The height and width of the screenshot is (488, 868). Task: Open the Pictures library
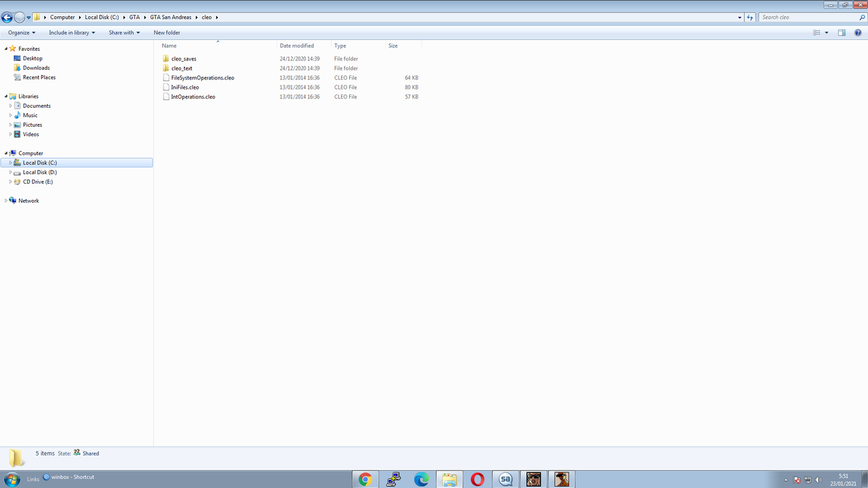(32, 125)
